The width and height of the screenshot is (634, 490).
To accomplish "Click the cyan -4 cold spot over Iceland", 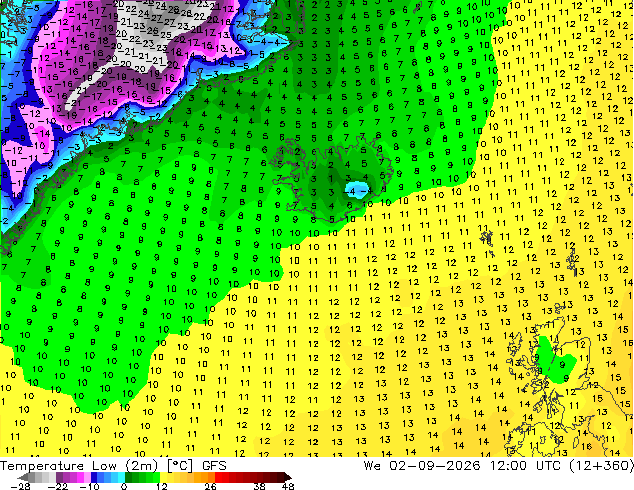I will tap(358, 190).
